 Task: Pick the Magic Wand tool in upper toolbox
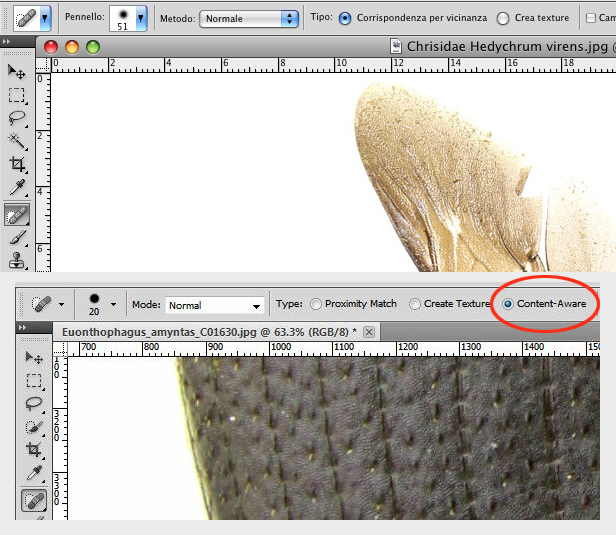17,142
